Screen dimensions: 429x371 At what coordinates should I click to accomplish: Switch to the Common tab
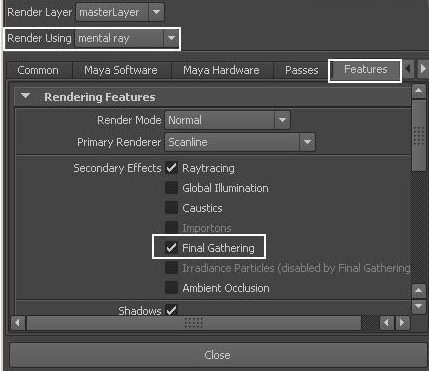[38, 70]
